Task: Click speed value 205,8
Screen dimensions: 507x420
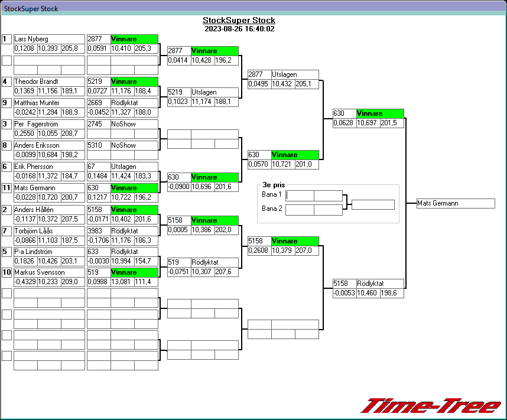Action: coord(73,48)
